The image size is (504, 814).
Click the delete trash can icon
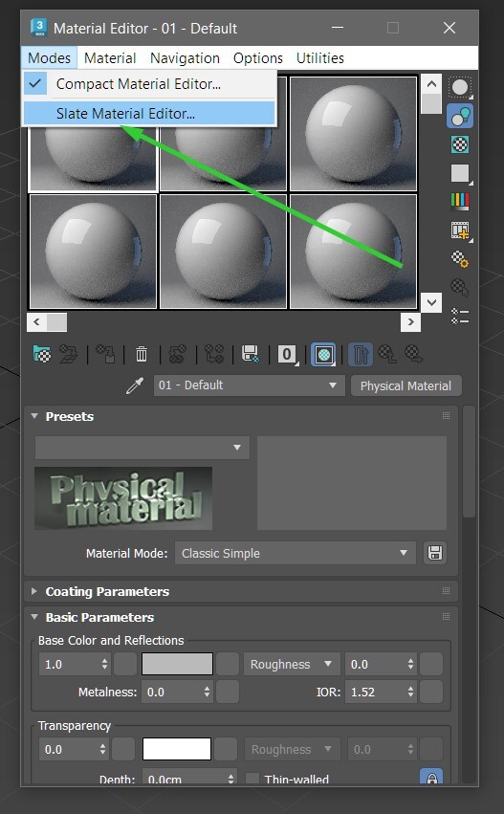pos(142,354)
